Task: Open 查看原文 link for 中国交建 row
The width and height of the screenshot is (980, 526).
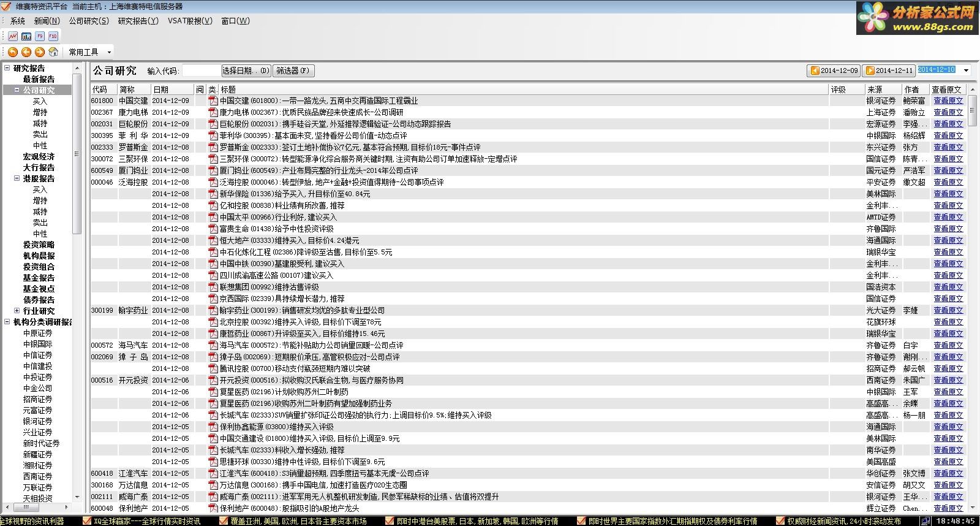Action: tap(948, 101)
